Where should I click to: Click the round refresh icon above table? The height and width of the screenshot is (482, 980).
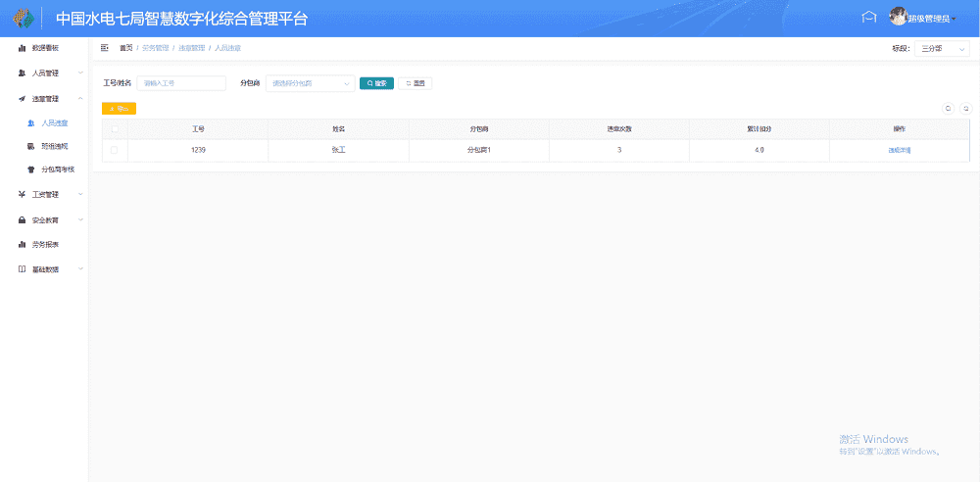[965, 109]
